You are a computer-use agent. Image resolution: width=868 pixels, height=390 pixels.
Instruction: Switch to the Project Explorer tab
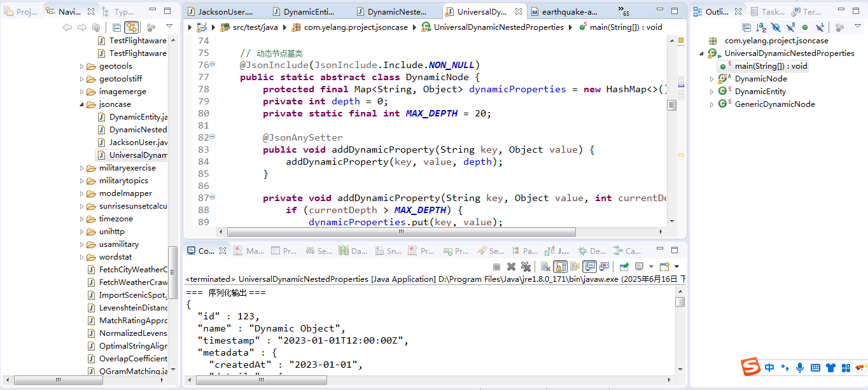pos(20,11)
